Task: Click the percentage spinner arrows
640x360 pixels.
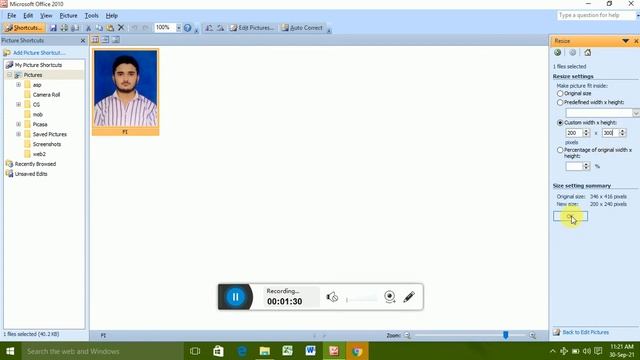Action: tap(586, 166)
